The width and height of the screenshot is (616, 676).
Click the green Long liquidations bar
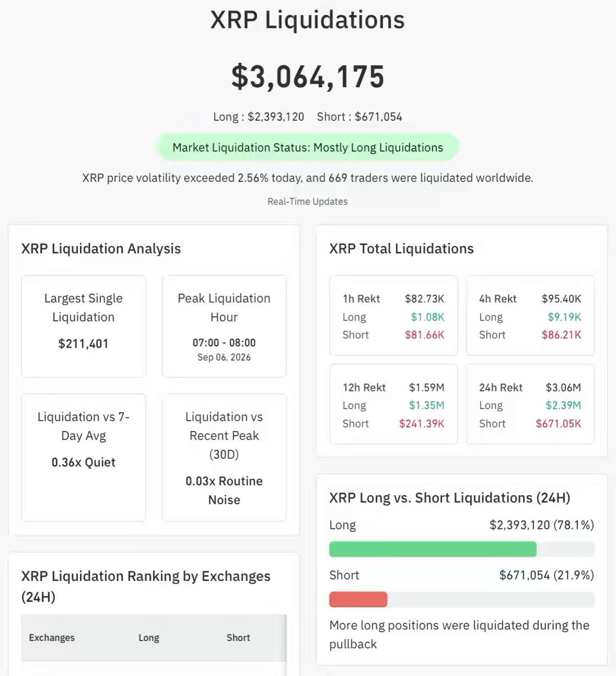point(432,549)
